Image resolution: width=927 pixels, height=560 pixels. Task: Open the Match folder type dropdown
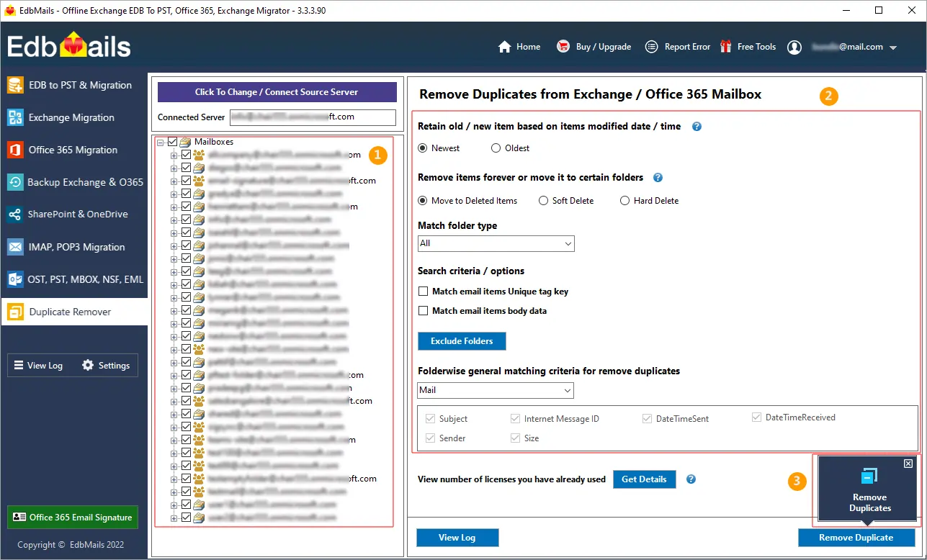pos(496,243)
